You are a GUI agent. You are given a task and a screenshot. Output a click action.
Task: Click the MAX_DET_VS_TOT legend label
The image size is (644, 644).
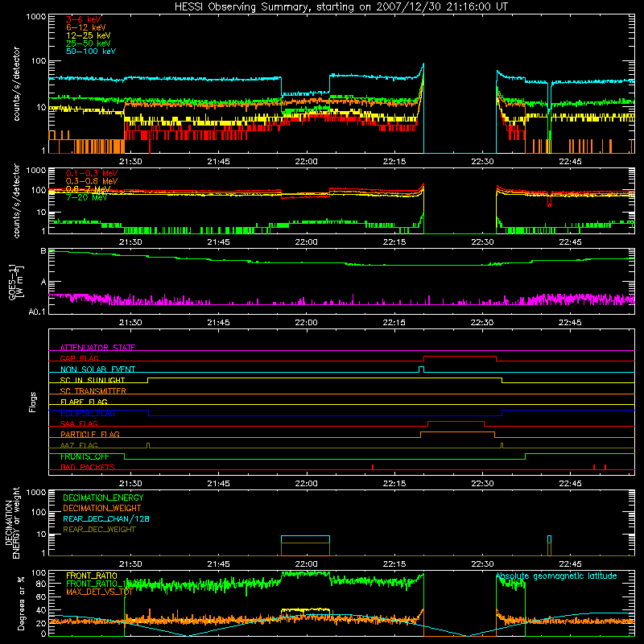point(99,592)
